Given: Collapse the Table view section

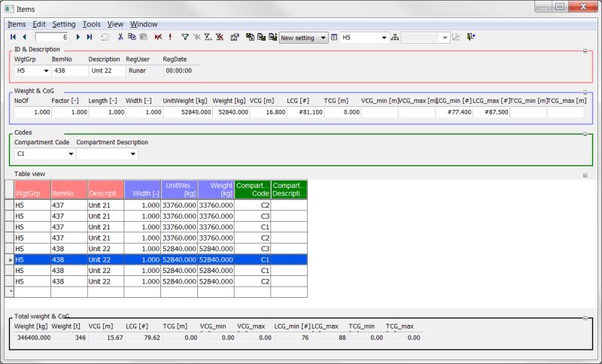Looking at the screenshot, I should (x=585, y=175).
